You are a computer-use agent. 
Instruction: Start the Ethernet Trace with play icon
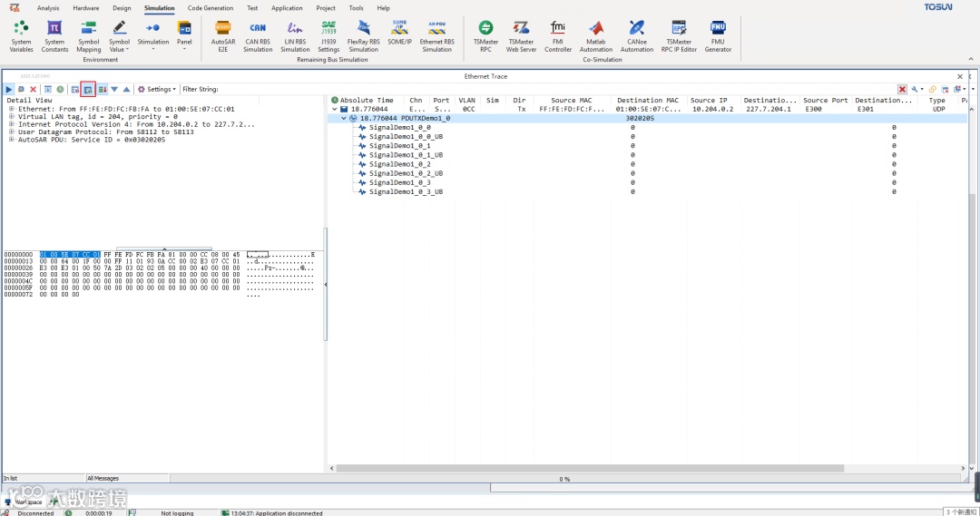point(9,90)
